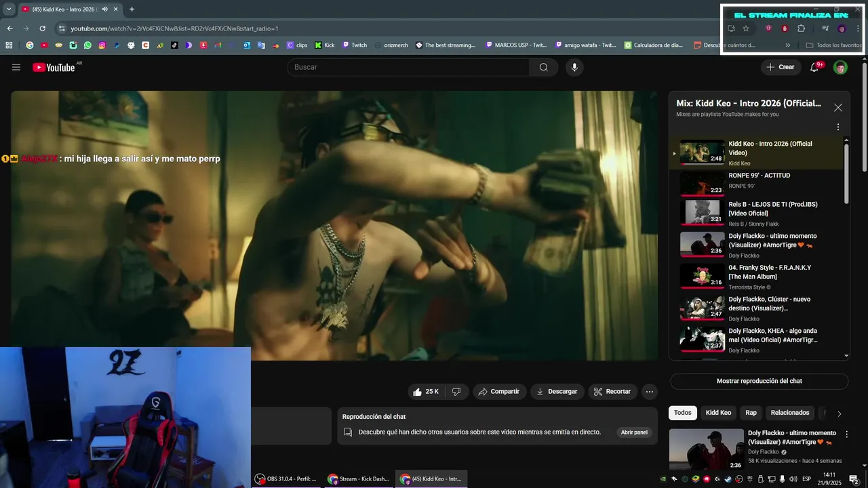This screenshot has height=488, width=868.
Task: Open the Twitch bookmark
Action: tap(355, 45)
